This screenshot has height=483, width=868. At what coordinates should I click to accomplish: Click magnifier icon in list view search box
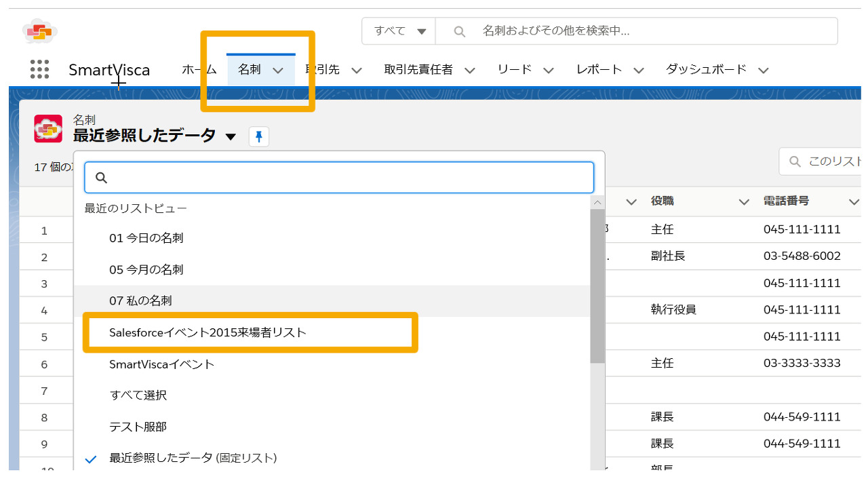102,178
